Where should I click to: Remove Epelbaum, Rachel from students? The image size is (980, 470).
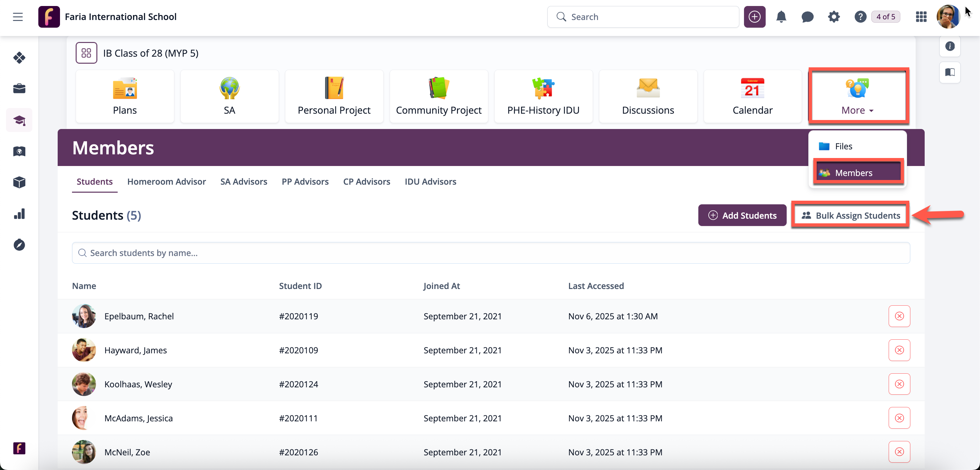(899, 316)
